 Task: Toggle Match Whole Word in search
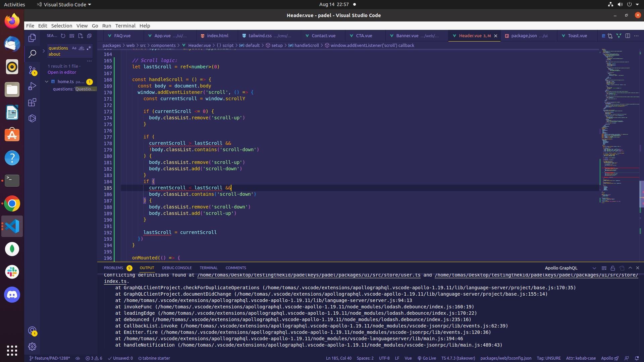pyautogui.click(x=82, y=48)
